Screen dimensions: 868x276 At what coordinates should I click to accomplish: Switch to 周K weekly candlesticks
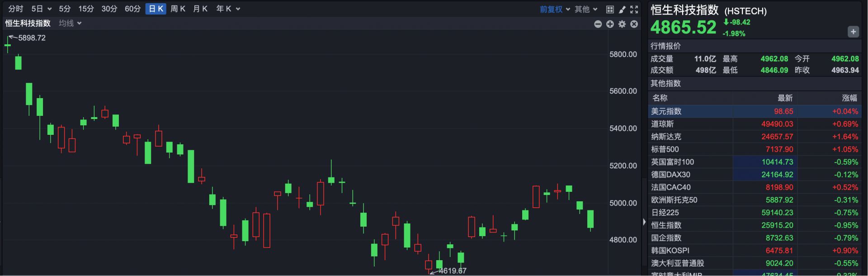[178, 9]
